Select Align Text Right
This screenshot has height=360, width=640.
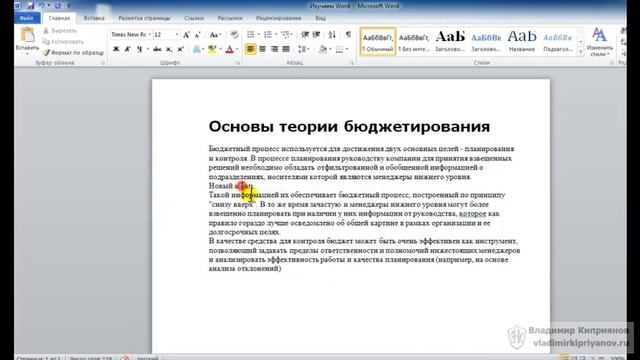(x=274, y=49)
